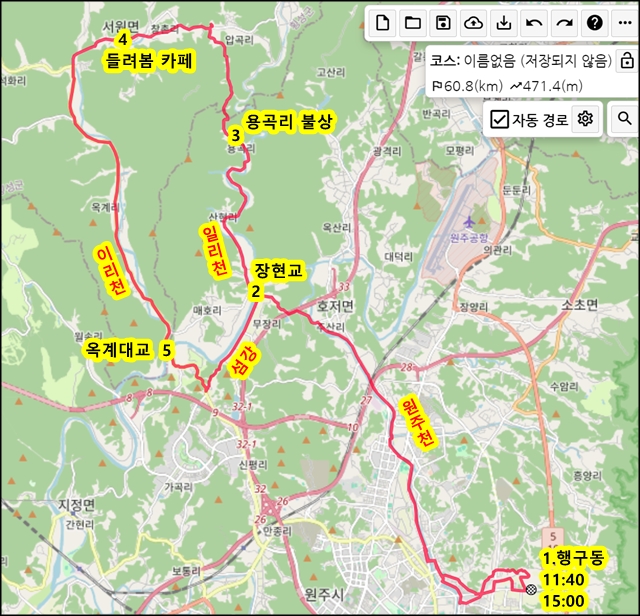Click the 원주천 river label
640x616 pixels.
click(x=417, y=423)
